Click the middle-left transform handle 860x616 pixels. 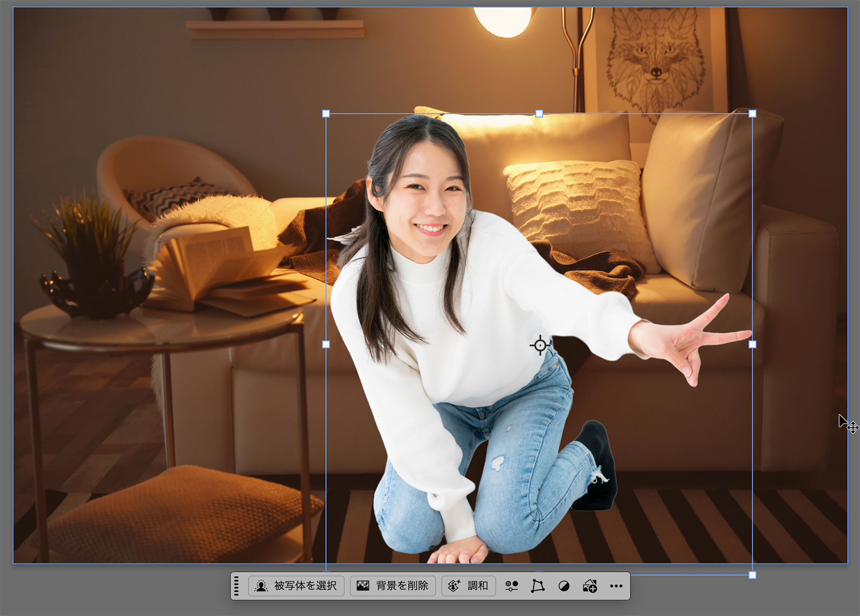[x=326, y=344]
